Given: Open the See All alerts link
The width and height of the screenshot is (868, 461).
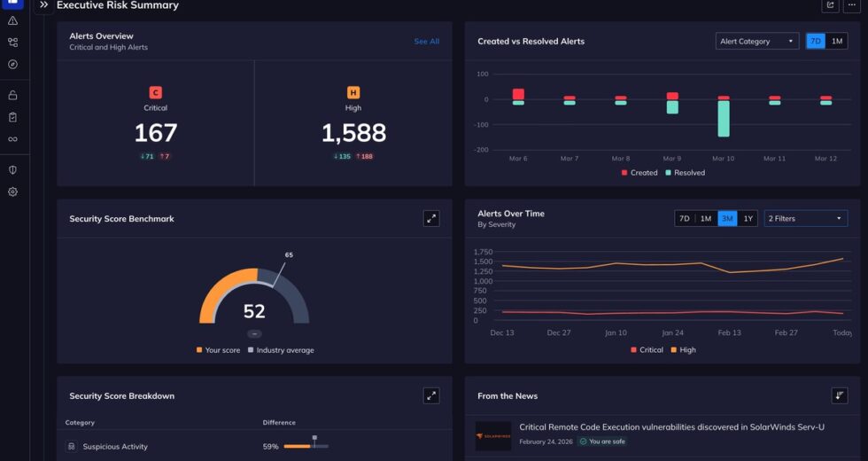Looking at the screenshot, I should 427,42.
